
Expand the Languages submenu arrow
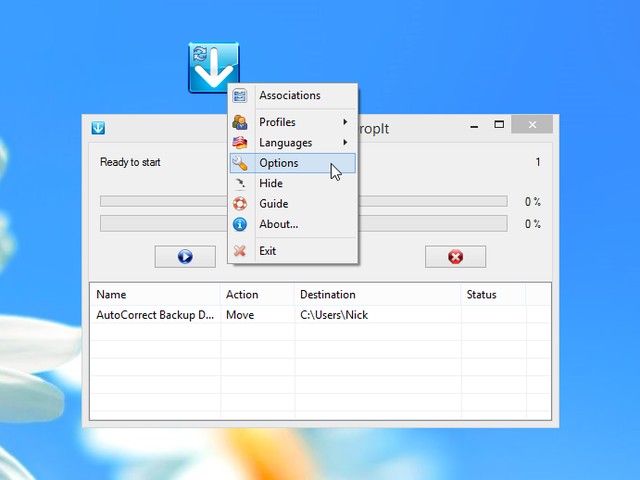[x=345, y=143]
